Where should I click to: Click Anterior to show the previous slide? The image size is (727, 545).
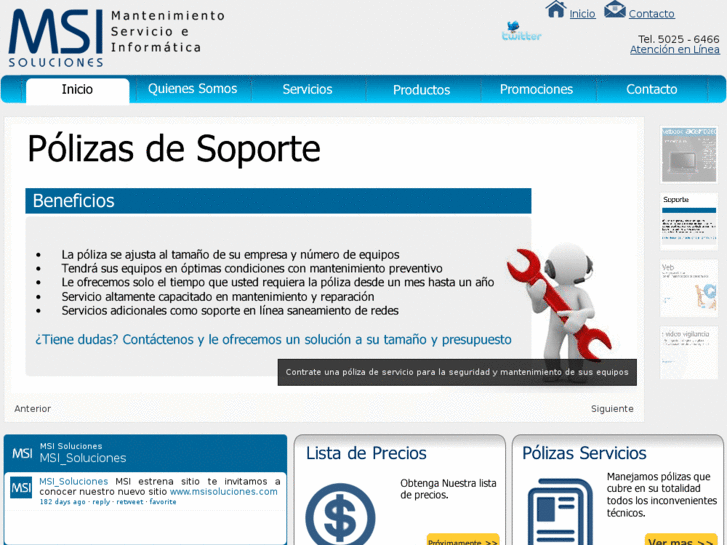pyautogui.click(x=32, y=409)
